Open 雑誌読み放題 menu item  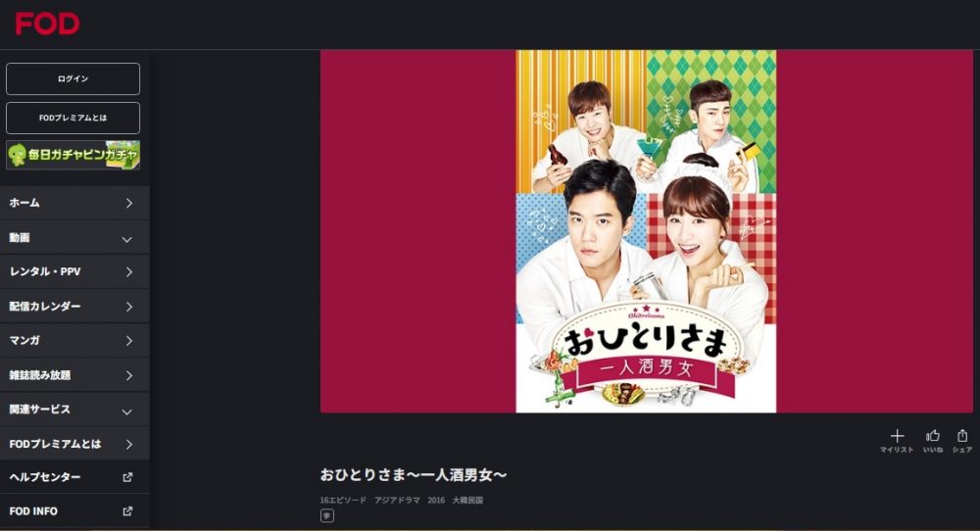coord(75,375)
